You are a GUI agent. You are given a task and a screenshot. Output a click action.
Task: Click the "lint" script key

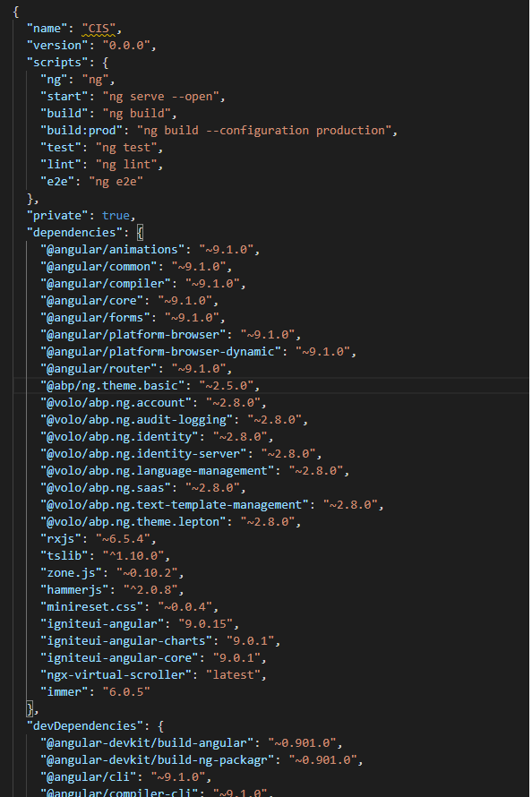pos(61,165)
